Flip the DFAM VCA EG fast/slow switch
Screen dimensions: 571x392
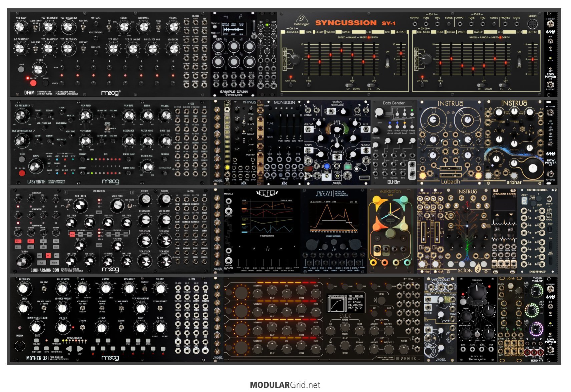[x=158, y=27]
